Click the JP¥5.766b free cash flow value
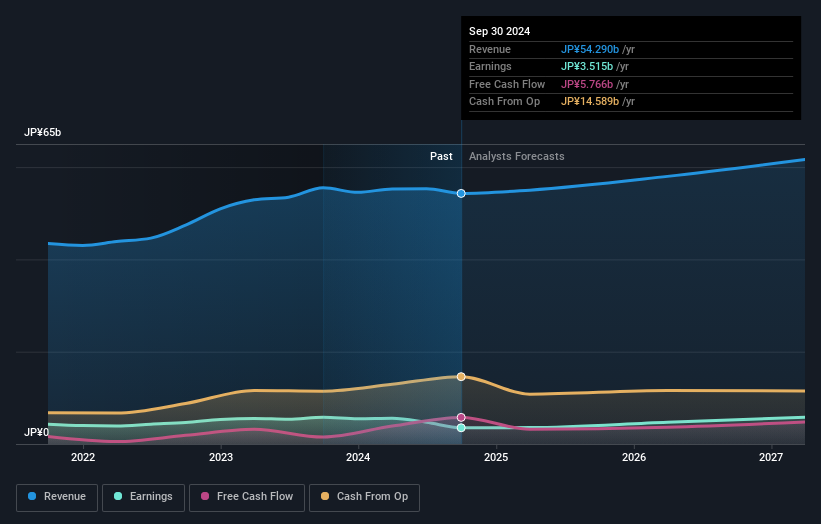Viewport: 821px width, 524px height. tap(586, 84)
